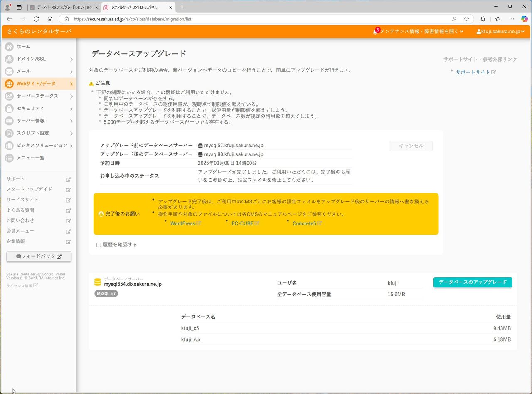Click the database icon beside mysql80.kfuji.sakura.ne.jp
The image size is (532, 394).
pyautogui.click(x=200, y=154)
